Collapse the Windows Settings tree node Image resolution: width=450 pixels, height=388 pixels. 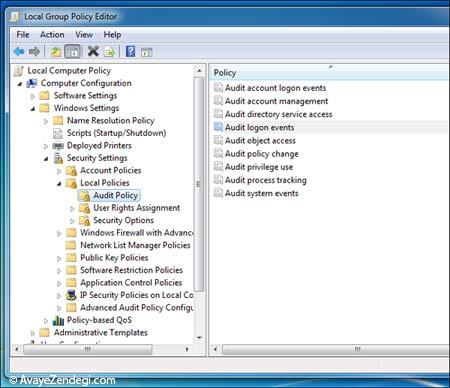pos(33,109)
